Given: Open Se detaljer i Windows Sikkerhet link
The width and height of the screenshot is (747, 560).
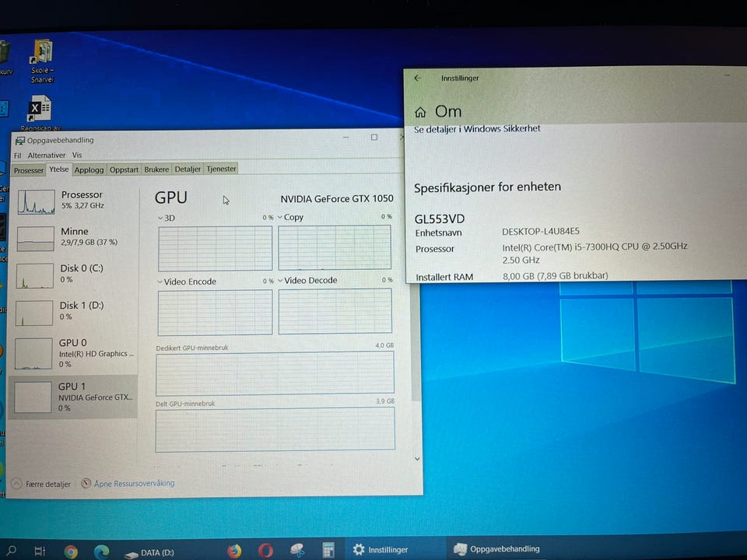Looking at the screenshot, I should [477, 128].
